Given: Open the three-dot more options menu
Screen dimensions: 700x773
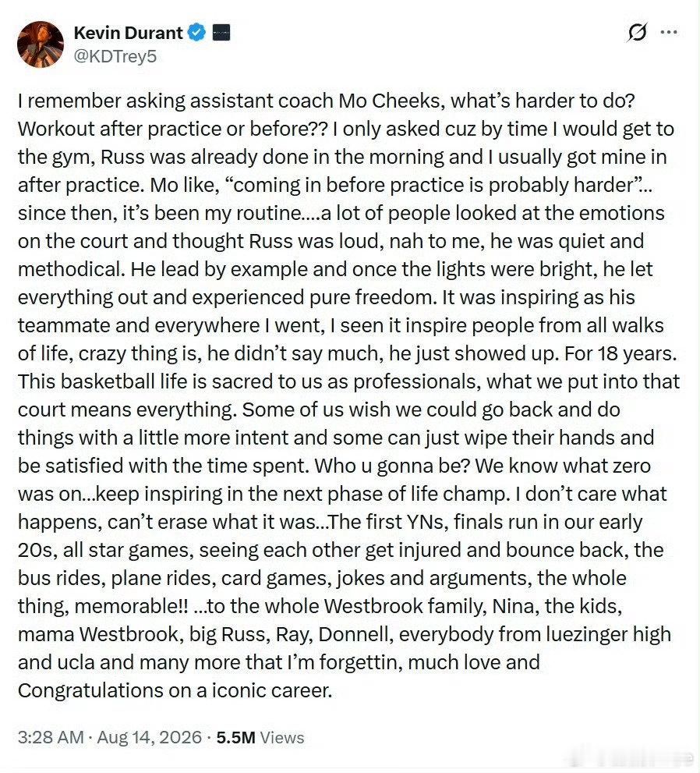Looking at the screenshot, I should [x=669, y=32].
